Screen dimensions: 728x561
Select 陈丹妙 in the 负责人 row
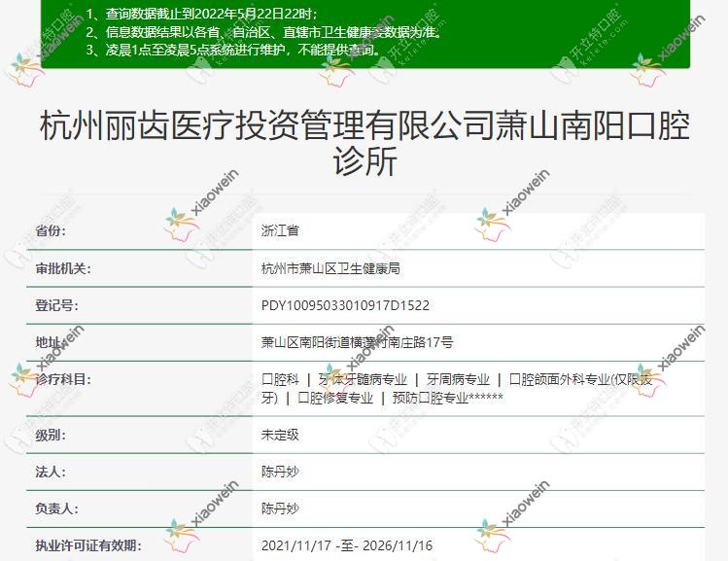click(x=280, y=508)
